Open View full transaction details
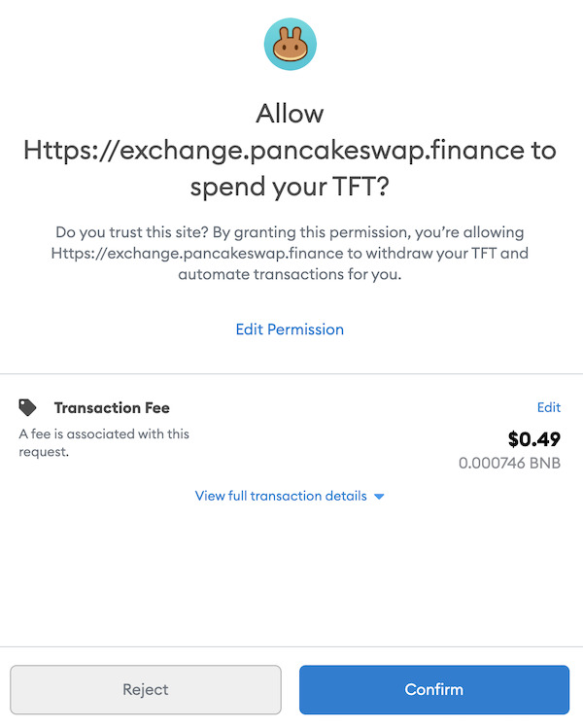 click(281, 496)
